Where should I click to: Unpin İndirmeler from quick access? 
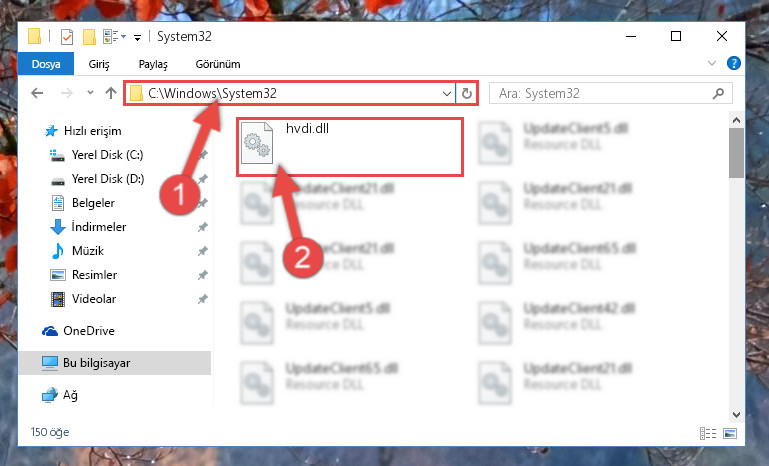point(202,227)
